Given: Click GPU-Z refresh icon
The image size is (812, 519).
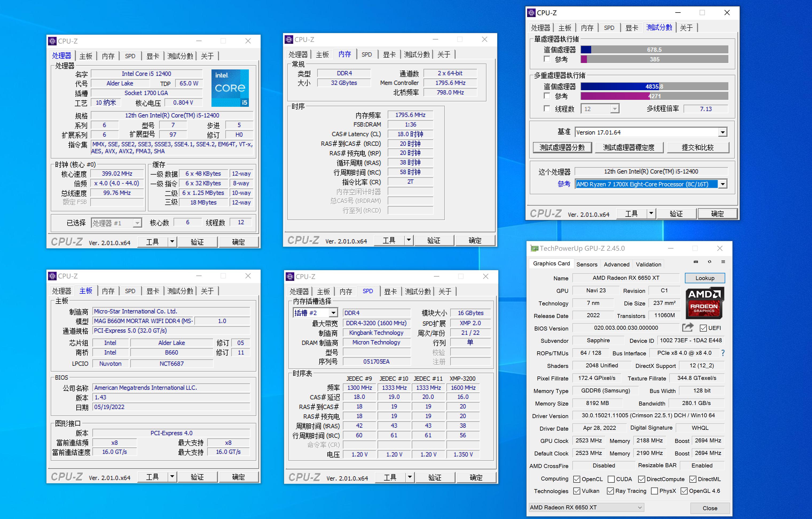Looking at the screenshot, I should (709, 262).
